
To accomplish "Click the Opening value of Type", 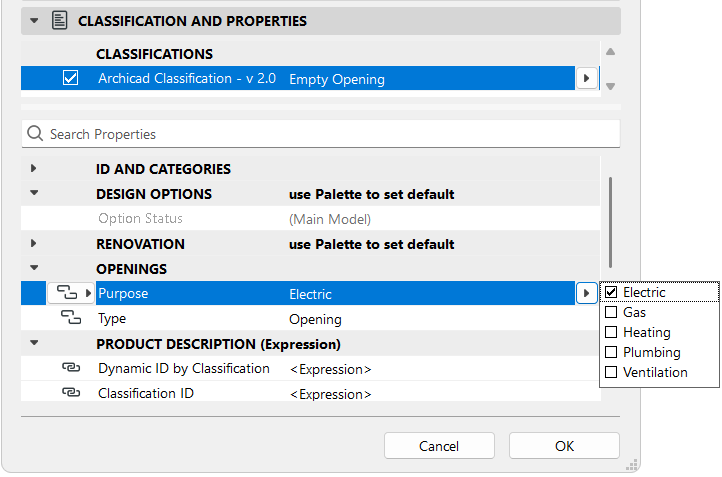I will click(x=315, y=320).
